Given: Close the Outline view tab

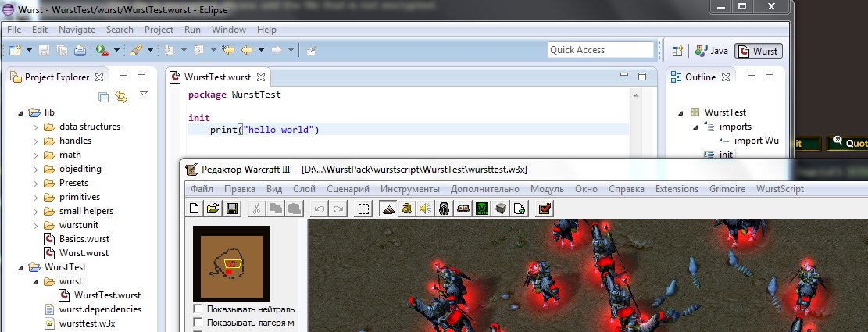Looking at the screenshot, I should click(726, 77).
